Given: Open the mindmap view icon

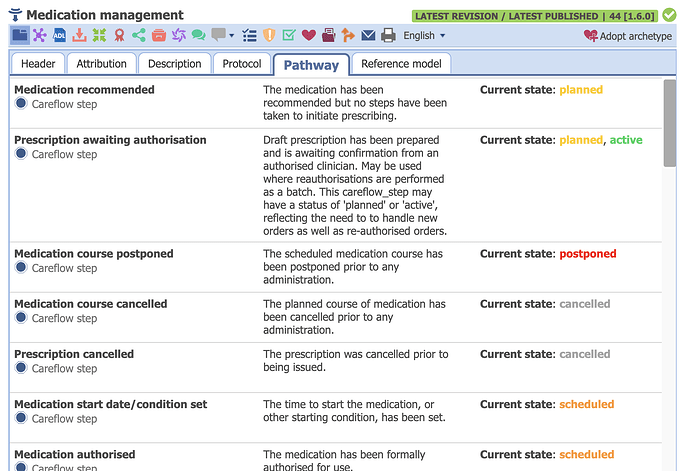Looking at the screenshot, I should [x=40, y=35].
